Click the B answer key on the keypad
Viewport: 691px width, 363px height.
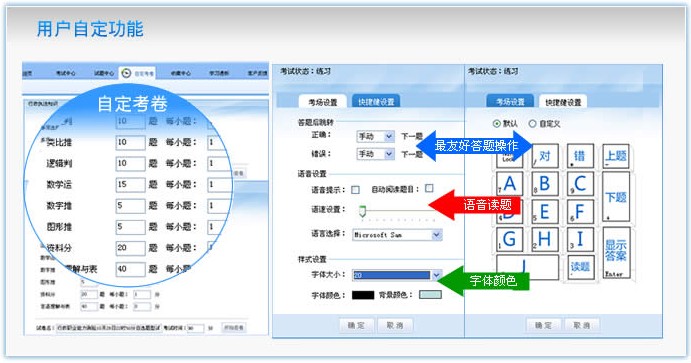pos(545,183)
